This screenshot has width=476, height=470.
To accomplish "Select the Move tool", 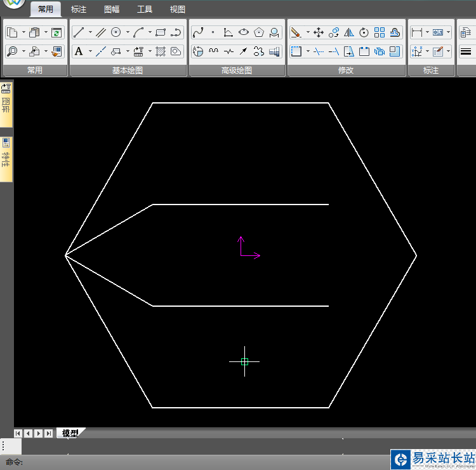I will 319,32.
